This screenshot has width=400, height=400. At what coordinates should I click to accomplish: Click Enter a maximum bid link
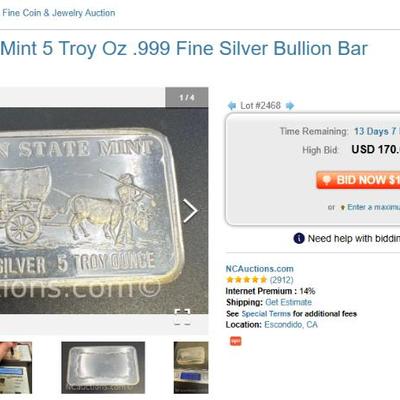[x=373, y=207]
